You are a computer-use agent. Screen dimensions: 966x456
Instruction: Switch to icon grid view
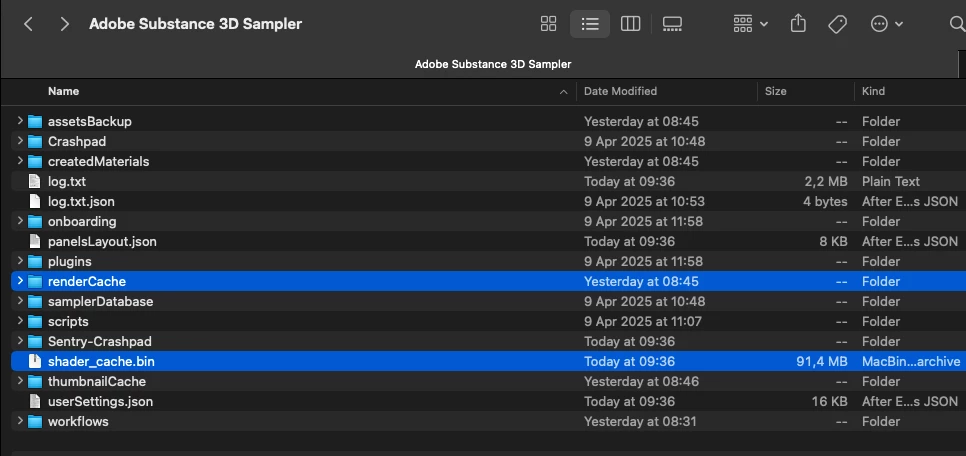(548, 24)
